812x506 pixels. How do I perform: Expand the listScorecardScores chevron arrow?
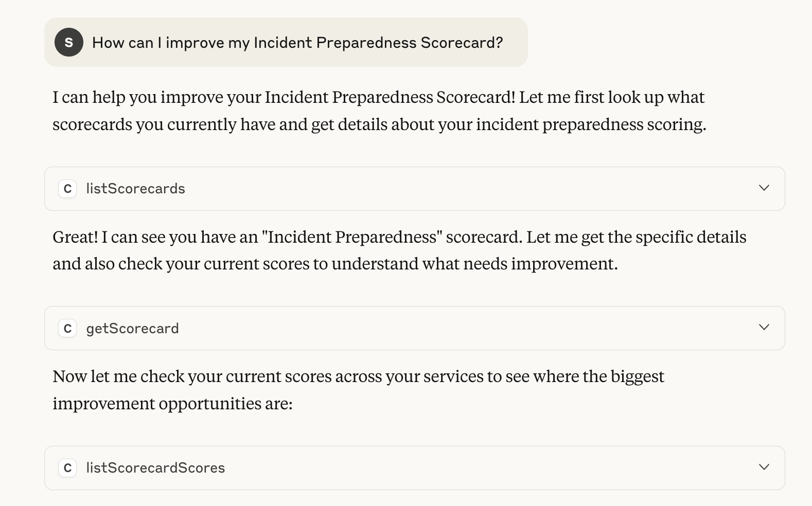click(x=764, y=467)
